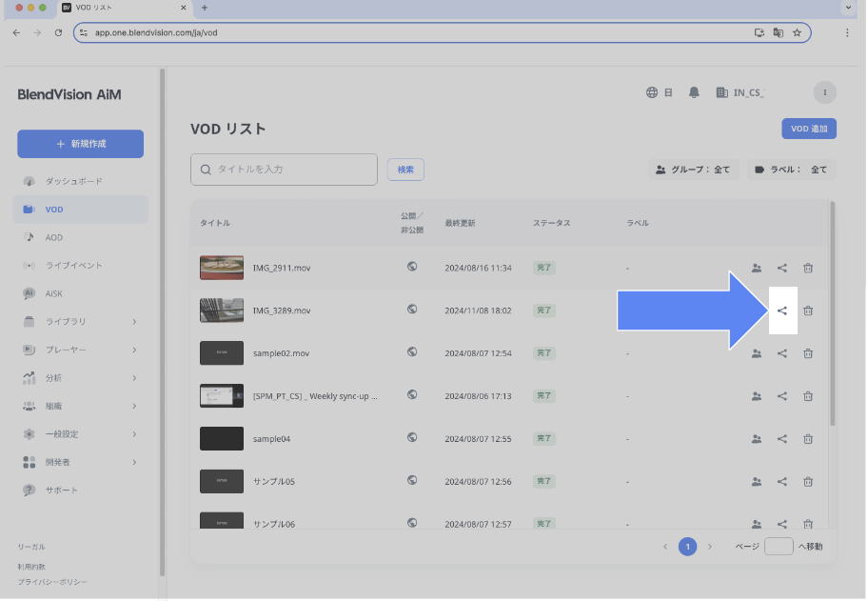The width and height of the screenshot is (868, 601).
Task: Toggle public globe for sample02.mov
Action: (412, 351)
